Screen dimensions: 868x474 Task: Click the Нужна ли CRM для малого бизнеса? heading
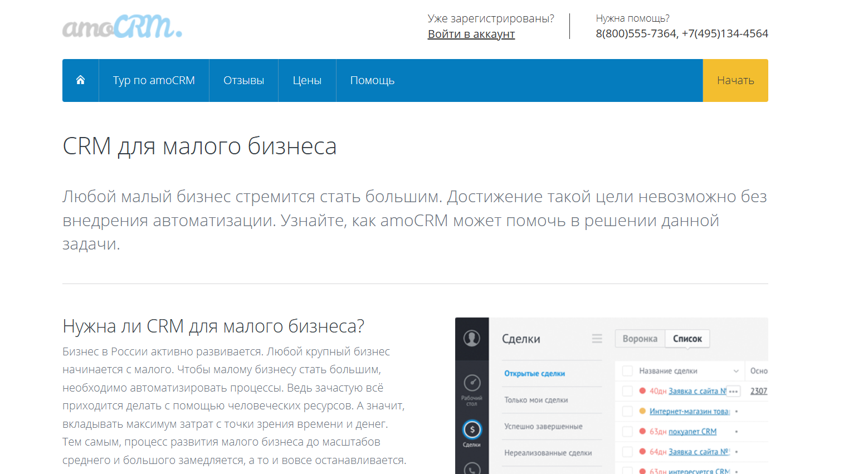point(213,326)
